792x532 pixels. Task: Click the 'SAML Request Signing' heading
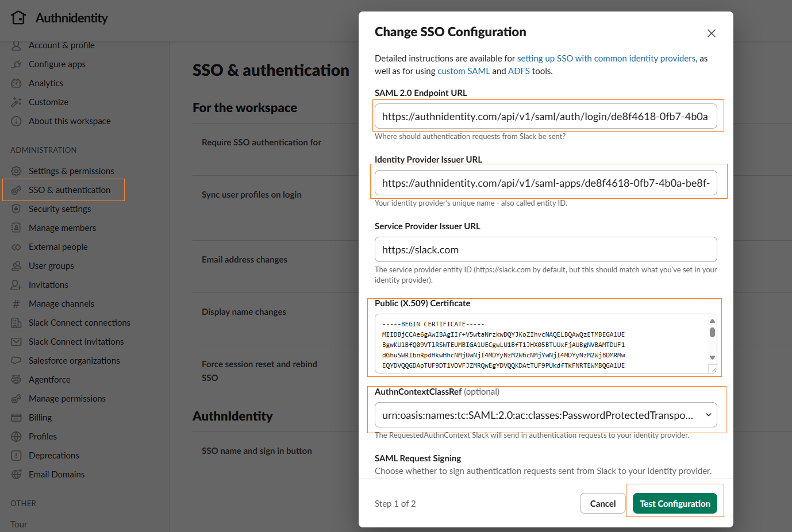coord(418,458)
